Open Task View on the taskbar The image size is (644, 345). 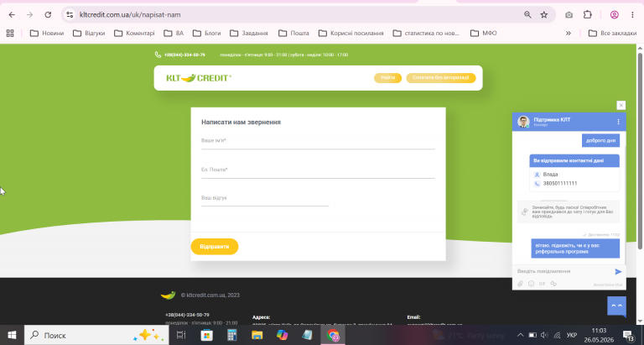point(181,335)
